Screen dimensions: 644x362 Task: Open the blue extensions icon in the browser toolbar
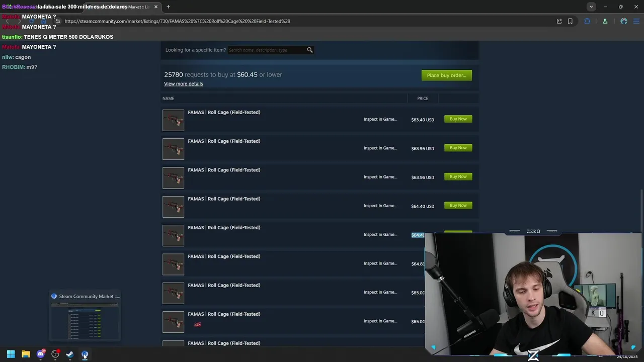click(587, 21)
